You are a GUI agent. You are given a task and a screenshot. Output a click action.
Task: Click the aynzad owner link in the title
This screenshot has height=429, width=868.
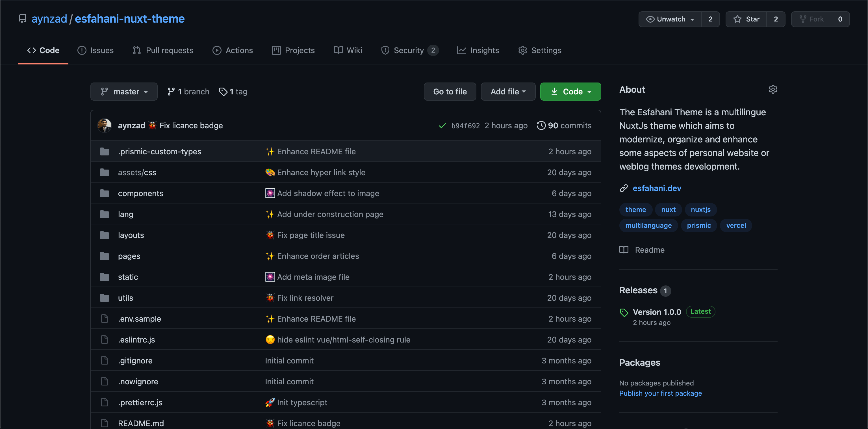click(49, 19)
